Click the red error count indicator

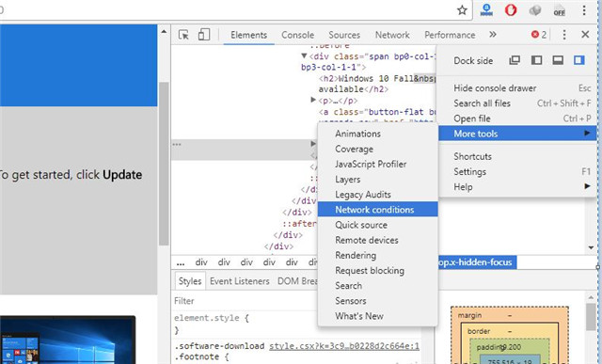pyautogui.click(x=539, y=35)
